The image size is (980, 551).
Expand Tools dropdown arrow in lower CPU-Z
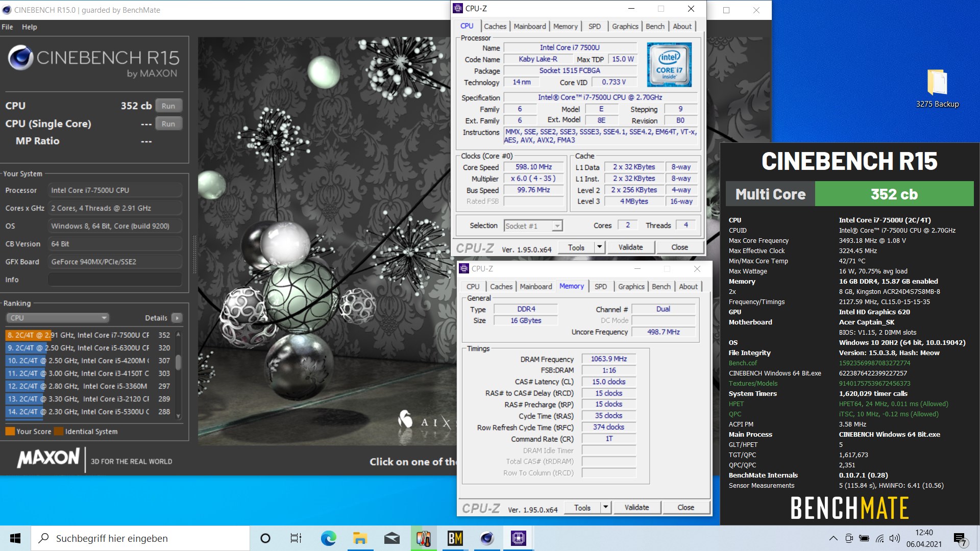click(606, 508)
